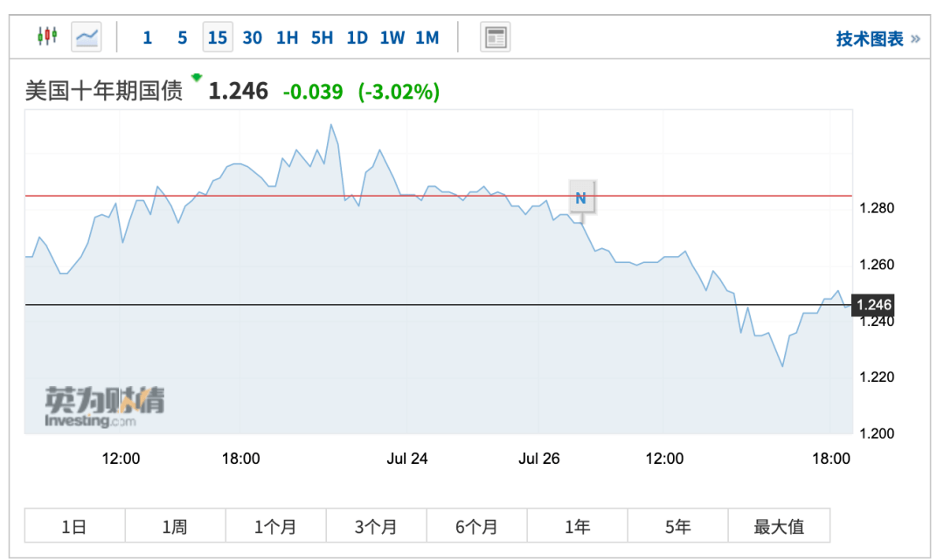Select the 1 minute interval
Viewport: 944px width, 560px height.
tap(147, 38)
